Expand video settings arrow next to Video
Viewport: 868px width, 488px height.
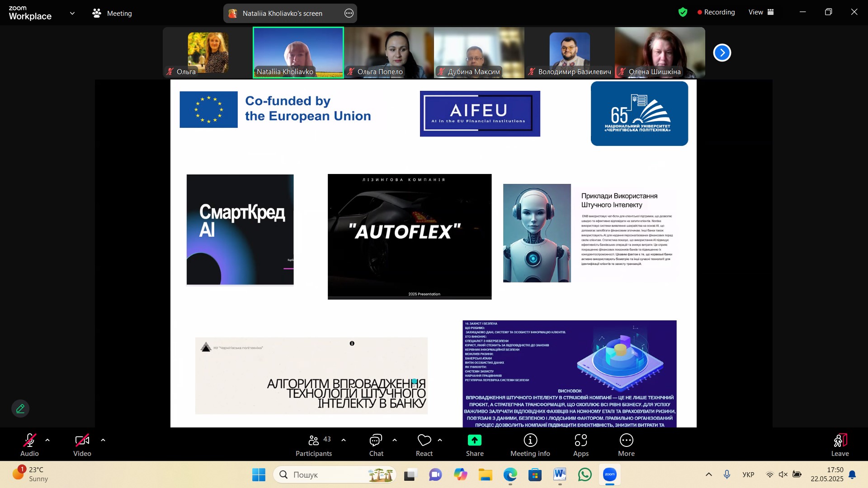point(103,440)
